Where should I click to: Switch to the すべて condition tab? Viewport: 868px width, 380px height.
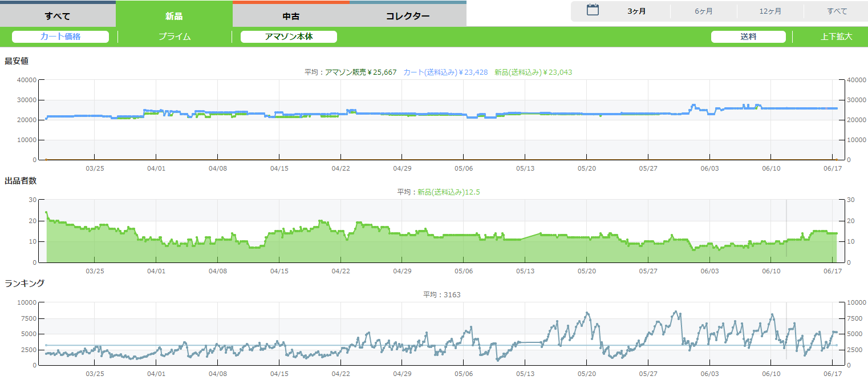[58, 15]
